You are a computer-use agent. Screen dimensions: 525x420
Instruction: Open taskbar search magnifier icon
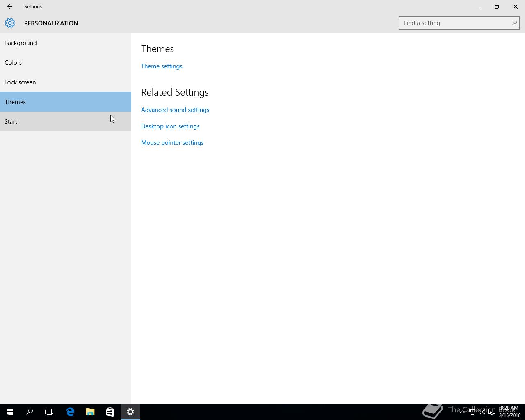(30, 412)
